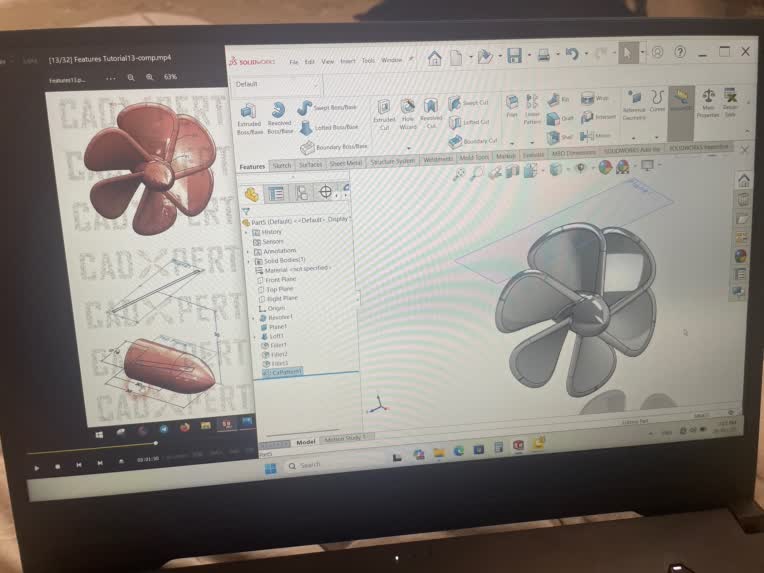Select the Lofted Cut tool
This screenshot has height=573, width=764.
click(x=469, y=122)
